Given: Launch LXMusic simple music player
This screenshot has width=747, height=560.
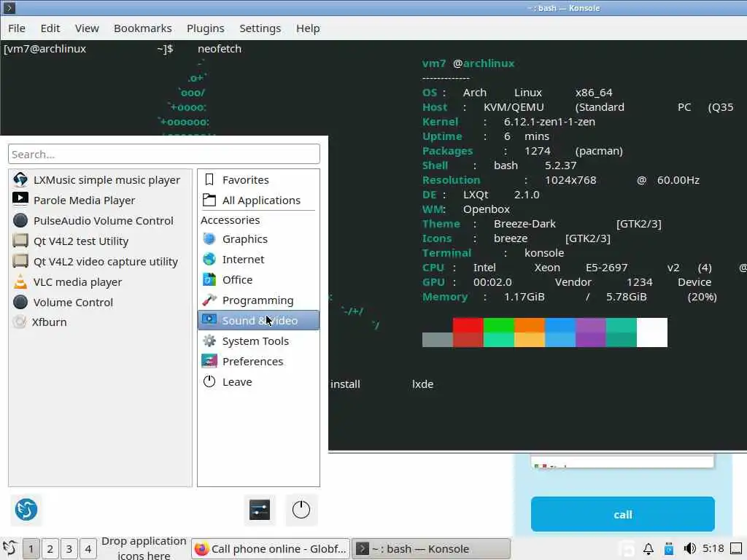Looking at the screenshot, I should pyautogui.click(x=100, y=180).
